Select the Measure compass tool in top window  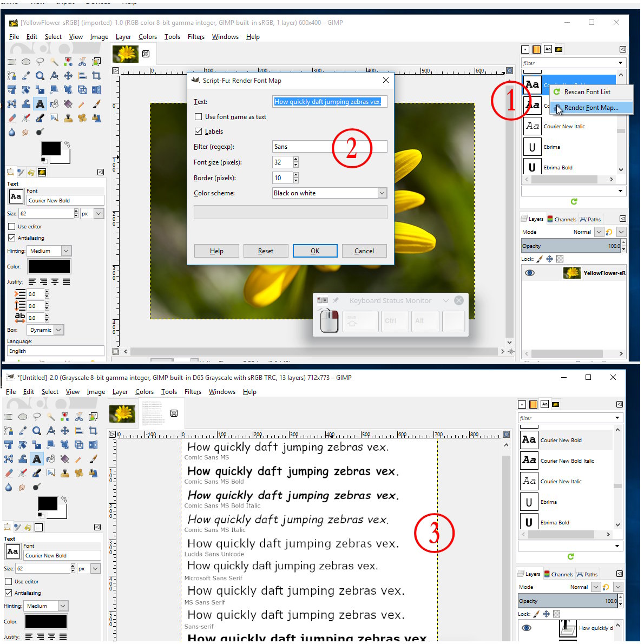pyautogui.click(x=54, y=76)
